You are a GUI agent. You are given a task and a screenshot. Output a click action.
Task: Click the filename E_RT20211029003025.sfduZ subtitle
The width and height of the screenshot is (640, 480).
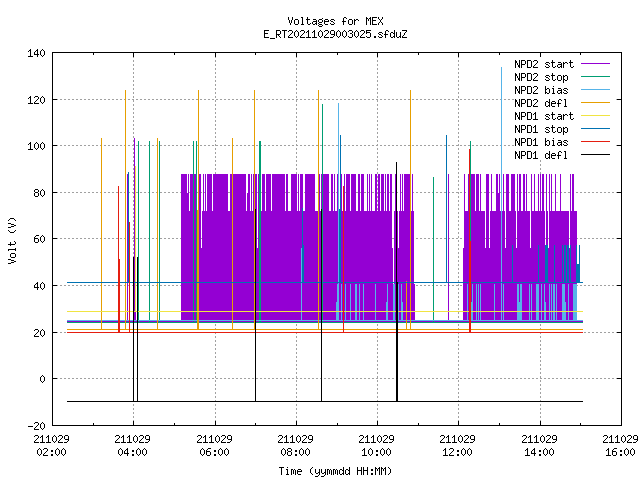[335, 34]
